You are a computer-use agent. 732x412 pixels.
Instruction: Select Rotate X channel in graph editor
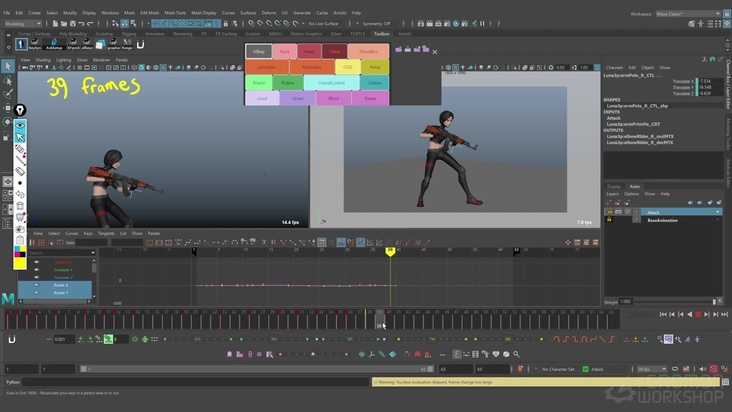(62, 285)
